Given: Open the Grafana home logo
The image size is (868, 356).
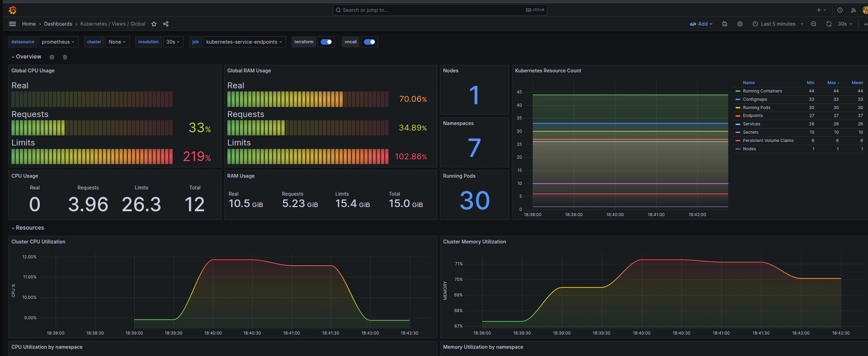Looking at the screenshot, I should tap(12, 10).
